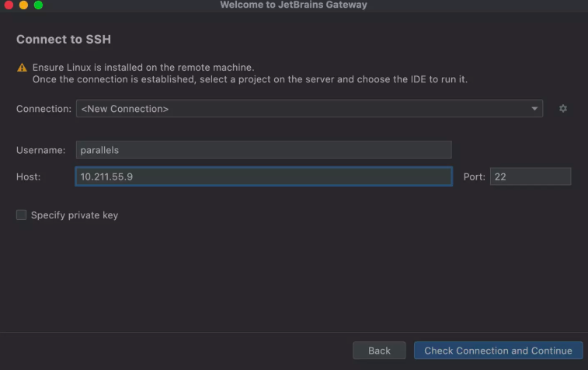The width and height of the screenshot is (588, 370).
Task: Open the <New Connection> combo box
Action: (303, 109)
